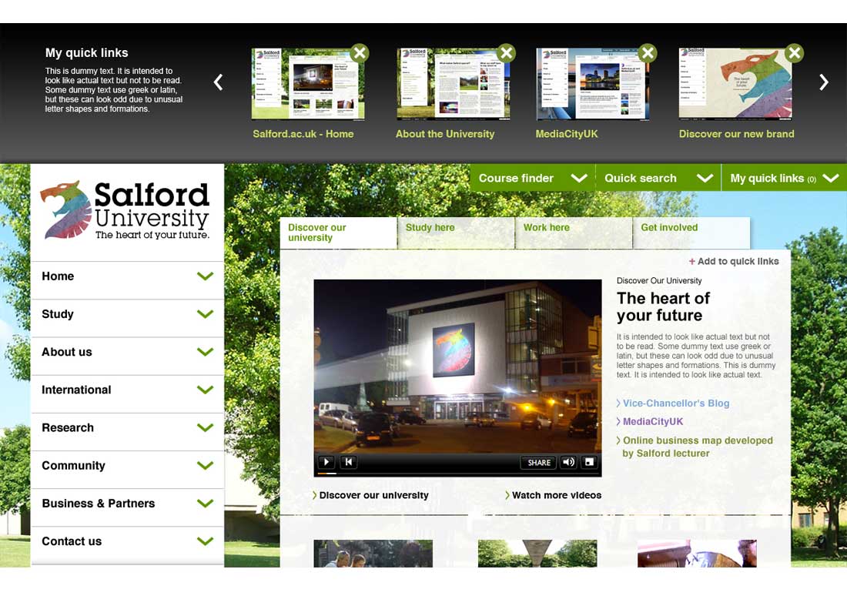
Task: Click the My quick links heading
Action: pyautogui.click(x=86, y=53)
